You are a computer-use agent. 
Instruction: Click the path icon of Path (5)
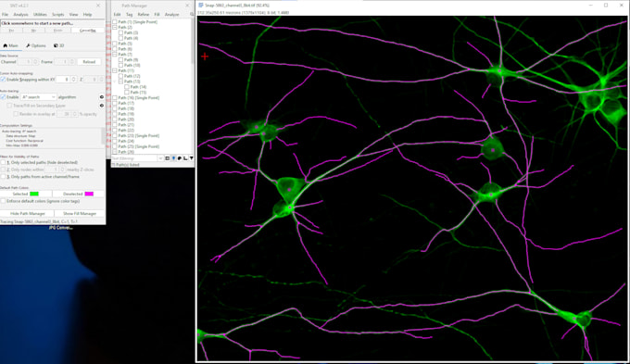point(115,44)
